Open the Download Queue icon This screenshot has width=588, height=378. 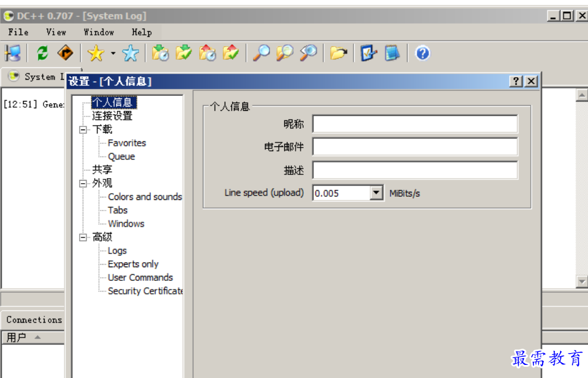coord(161,53)
